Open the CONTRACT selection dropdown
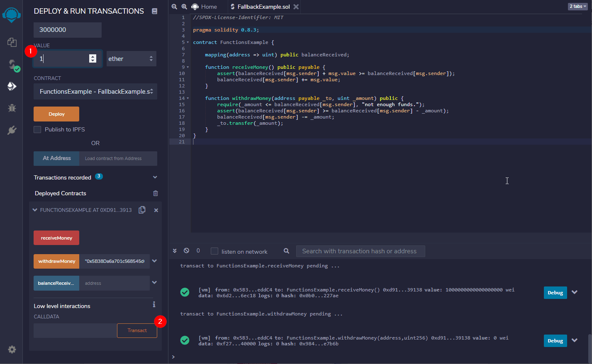The height and width of the screenshot is (364, 592). click(x=95, y=92)
